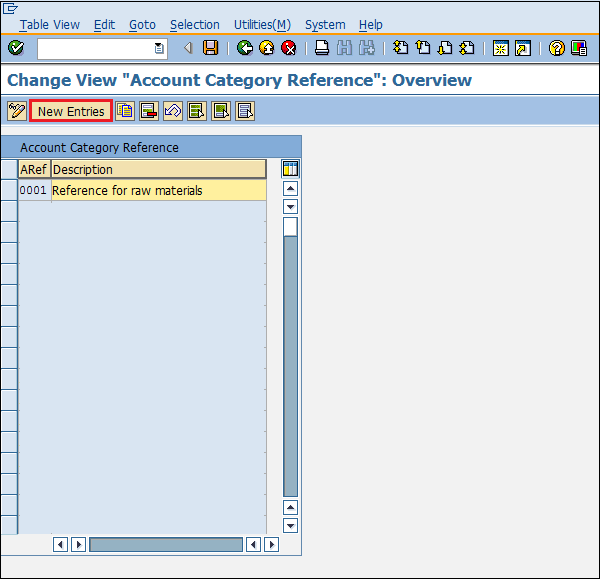The image size is (600, 579).
Task: Open the Goto menu
Action: pyautogui.click(x=142, y=25)
